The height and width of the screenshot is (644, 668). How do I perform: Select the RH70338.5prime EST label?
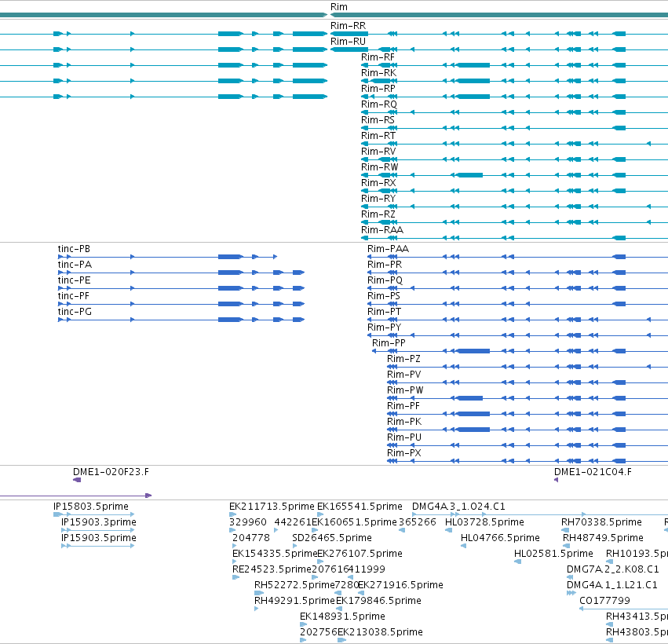[601, 522]
